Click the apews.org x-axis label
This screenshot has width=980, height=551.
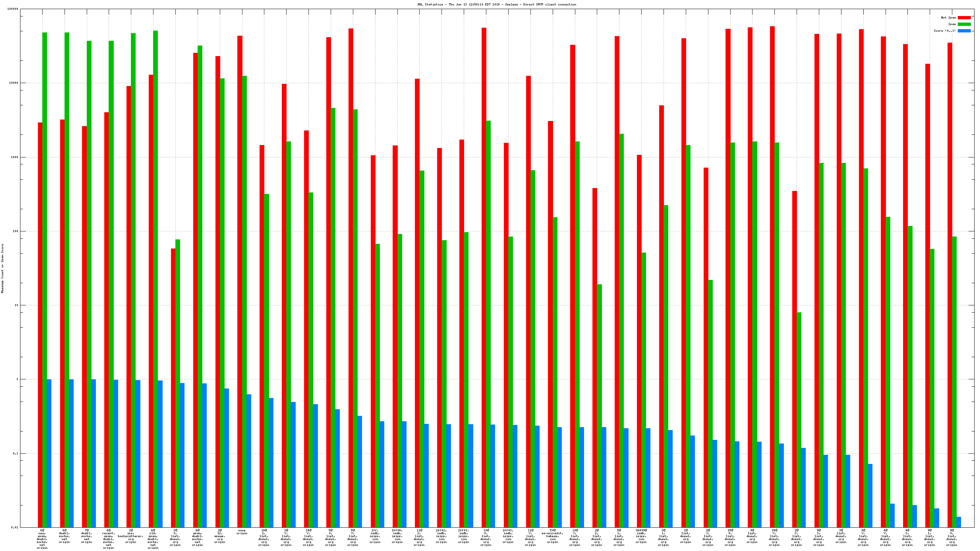pyautogui.click(x=219, y=536)
